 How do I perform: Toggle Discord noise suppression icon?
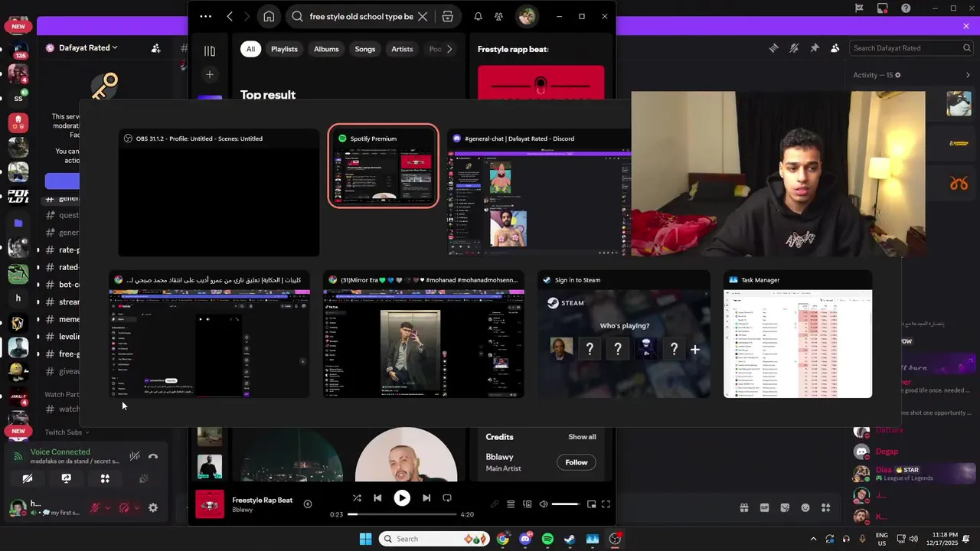(135, 456)
